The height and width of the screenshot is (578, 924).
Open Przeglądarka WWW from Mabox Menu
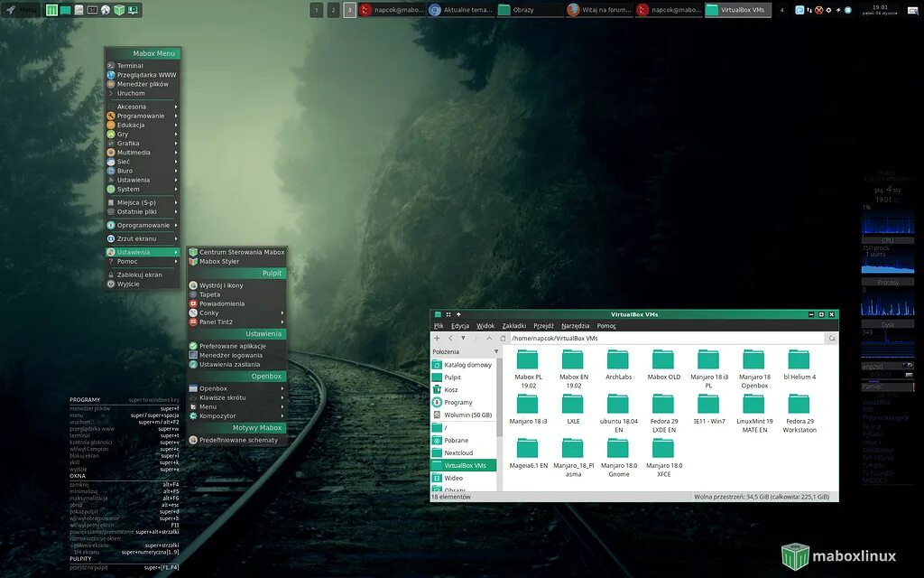[142, 75]
